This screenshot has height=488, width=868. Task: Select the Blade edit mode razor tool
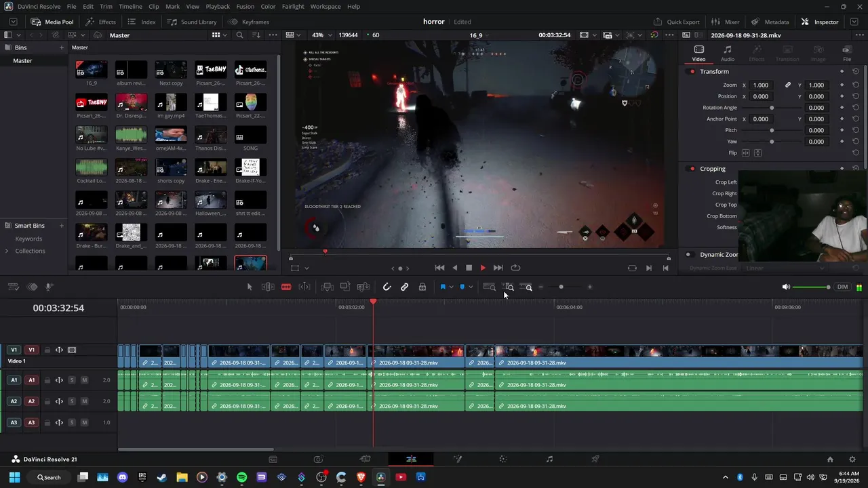click(286, 287)
